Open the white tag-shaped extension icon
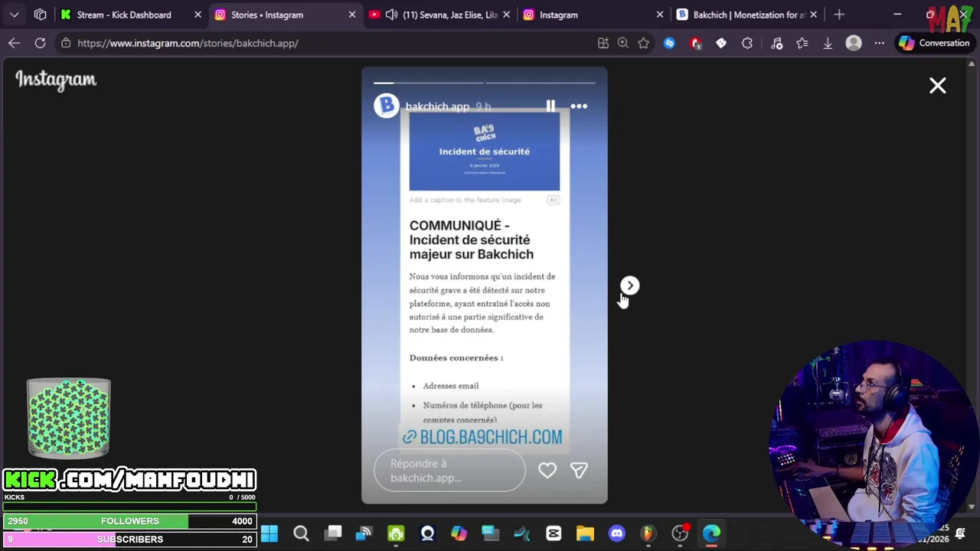The height and width of the screenshot is (551, 980). click(721, 43)
